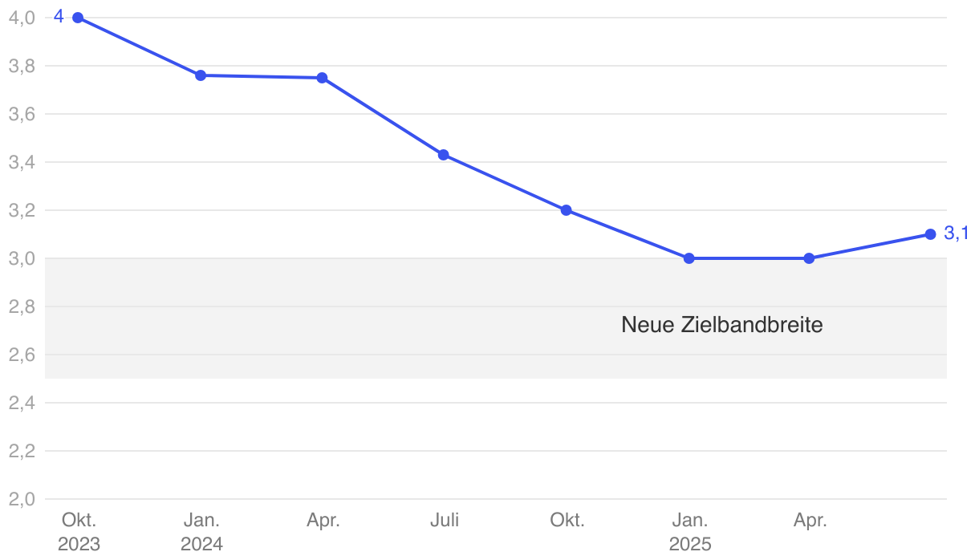The width and height of the screenshot is (979, 560).
Task: Click the Jan. 2024 data point
Action: point(201,75)
